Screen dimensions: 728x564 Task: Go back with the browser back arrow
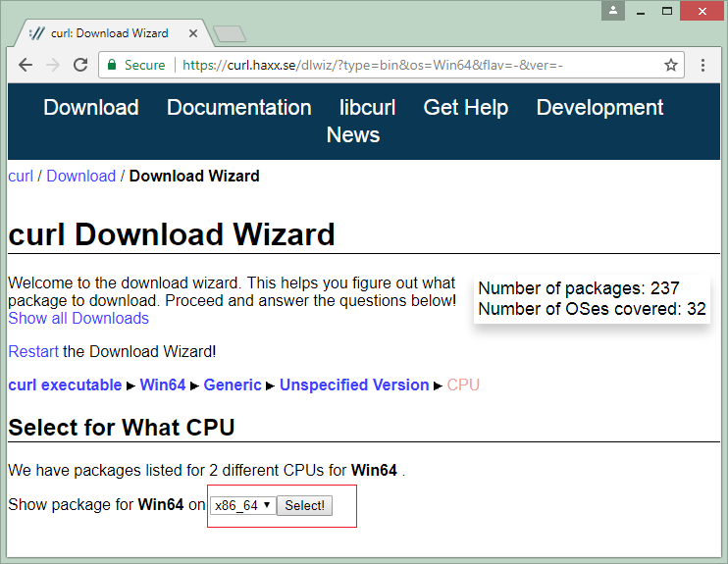pyautogui.click(x=26, y=65)
